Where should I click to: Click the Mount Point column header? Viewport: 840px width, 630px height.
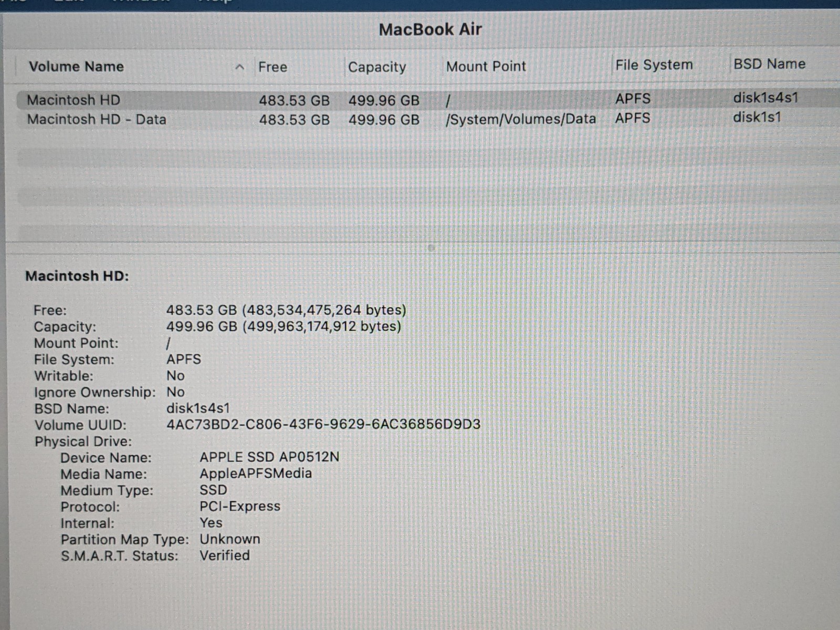[486, 67]
